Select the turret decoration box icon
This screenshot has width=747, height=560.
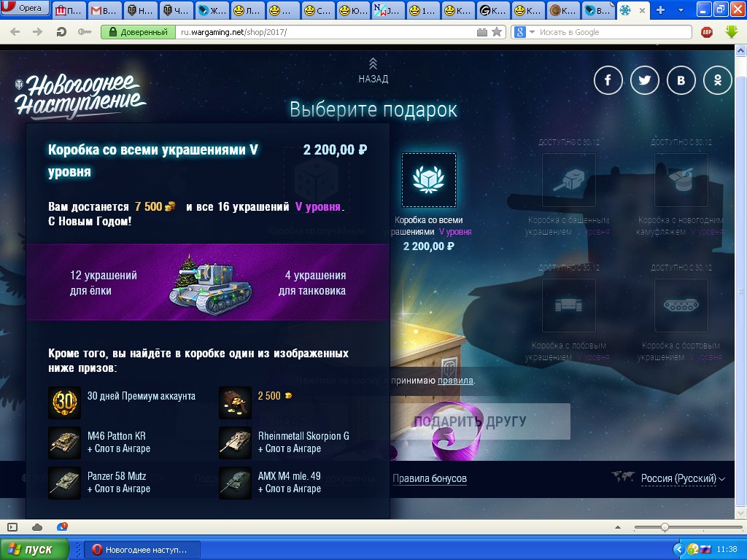tap(569, 180)
